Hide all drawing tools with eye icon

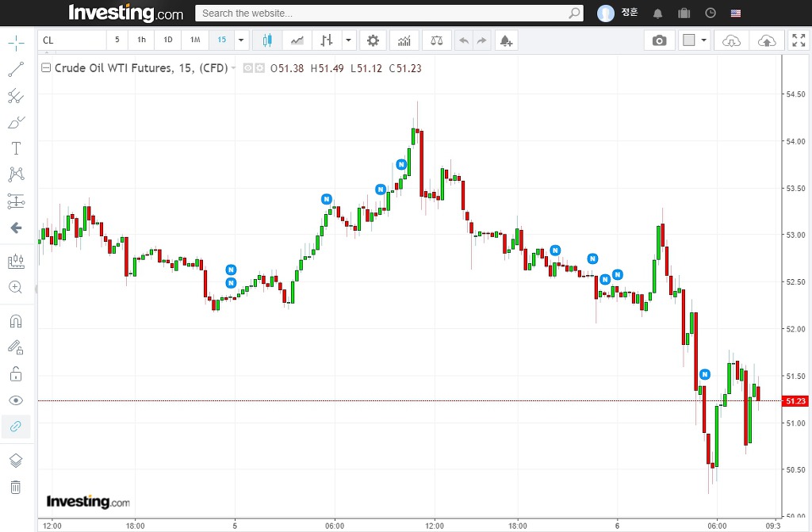pos(16,400)
